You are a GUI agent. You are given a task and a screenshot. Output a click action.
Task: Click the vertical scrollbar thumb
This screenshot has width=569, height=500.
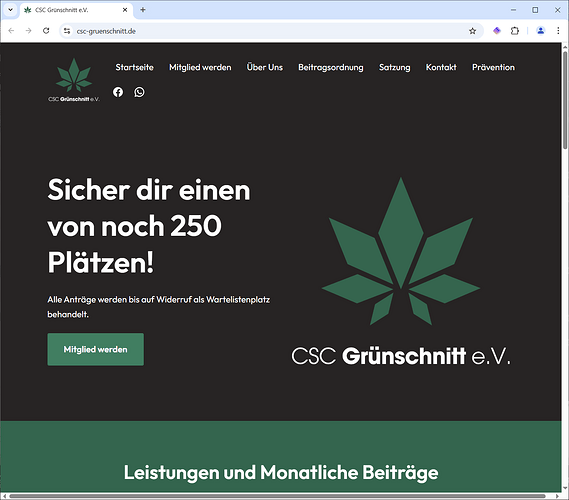(565, 100)
